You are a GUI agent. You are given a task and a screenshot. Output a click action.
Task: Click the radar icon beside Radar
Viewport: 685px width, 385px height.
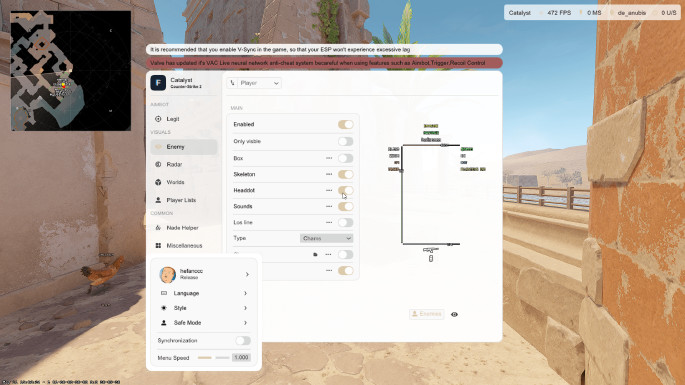click(x=158, y=164)
